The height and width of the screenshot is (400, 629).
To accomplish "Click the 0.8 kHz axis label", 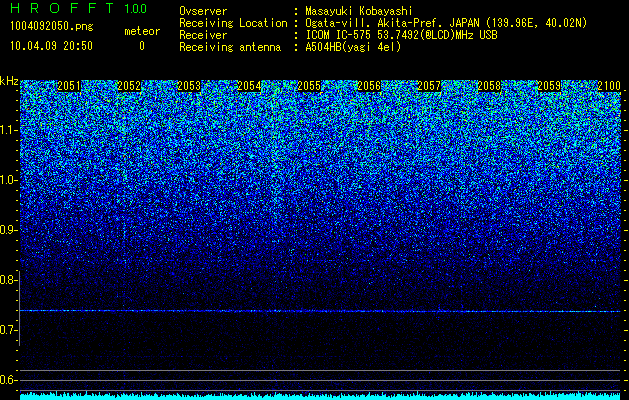I will pos(7,280).
